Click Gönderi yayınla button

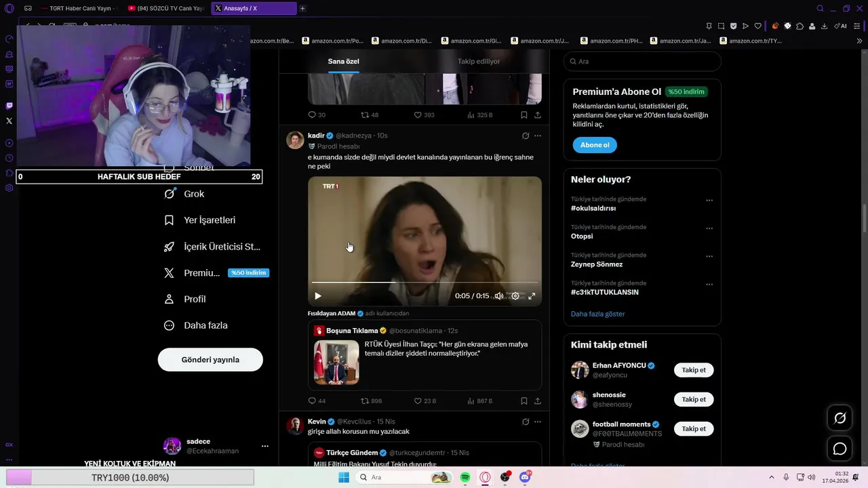pos(210,360)
